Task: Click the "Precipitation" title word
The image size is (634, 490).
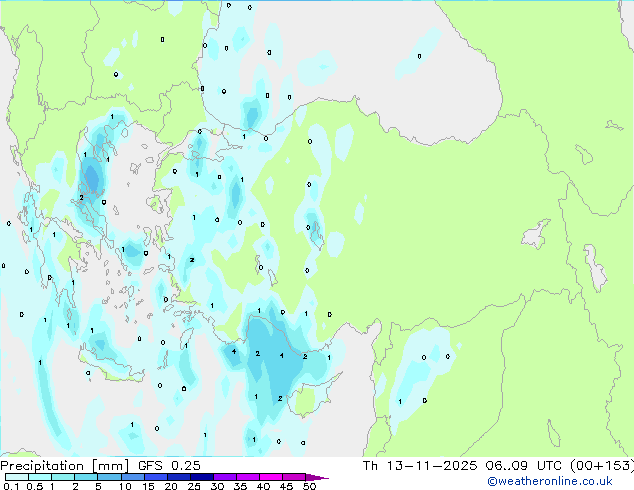Action: [42, 466]
